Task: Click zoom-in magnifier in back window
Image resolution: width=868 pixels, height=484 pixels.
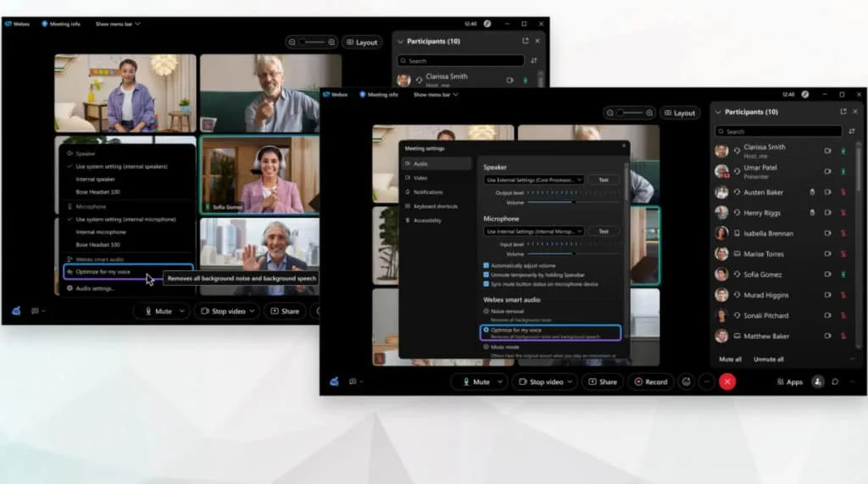Action: coord(331,42)
